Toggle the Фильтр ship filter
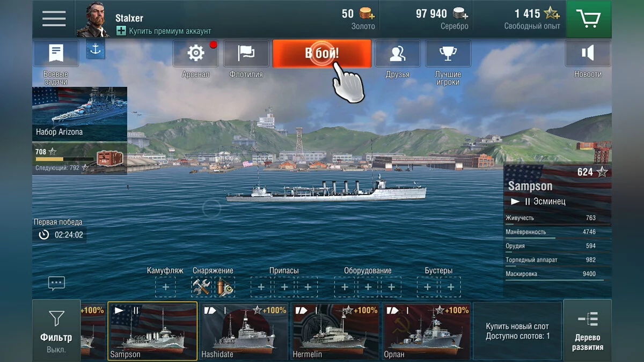644x362 pixels. tap(56, 329)
